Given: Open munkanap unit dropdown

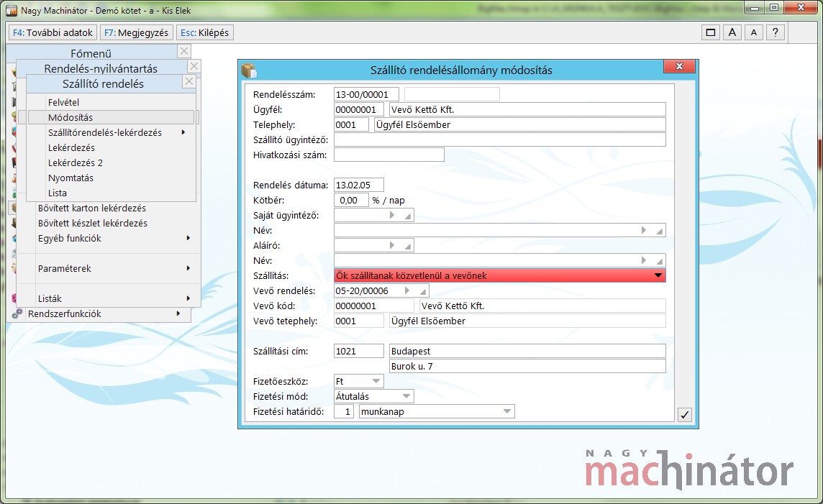Looking at the screenshot, I should click(x=507, y=412).
